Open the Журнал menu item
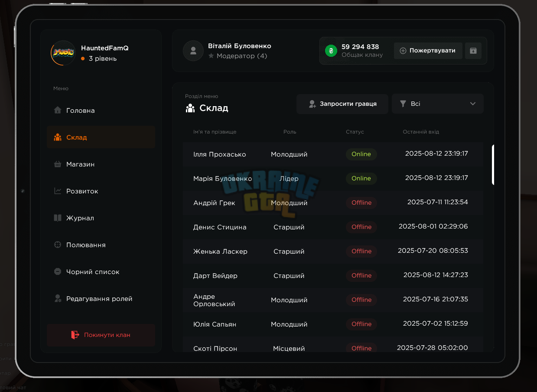This screenshot has width=537, height=392. point(101,218)
